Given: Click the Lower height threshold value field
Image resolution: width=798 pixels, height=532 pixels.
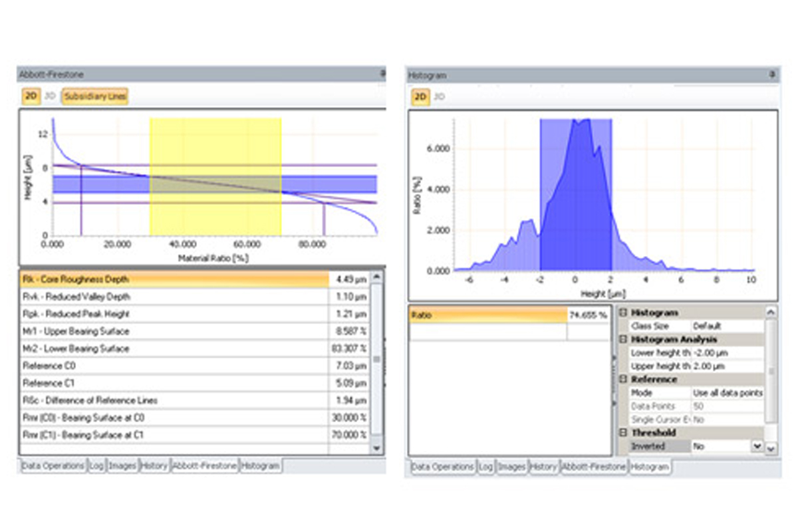Looking at the screenshot, I should [x=728, y=353].
